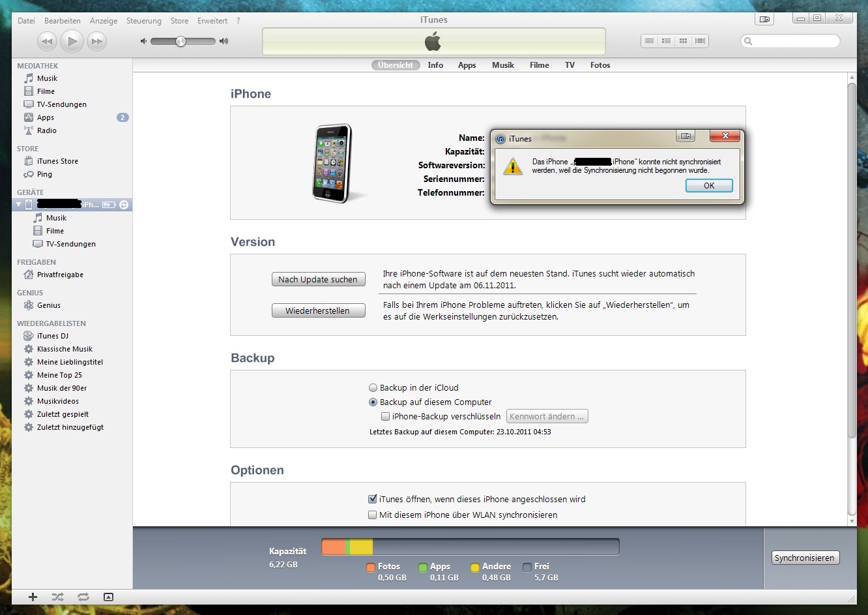The height and width of the screenshot is (615, 868).
Task: Switch to grid view
Action: click(x=683, y=41)
